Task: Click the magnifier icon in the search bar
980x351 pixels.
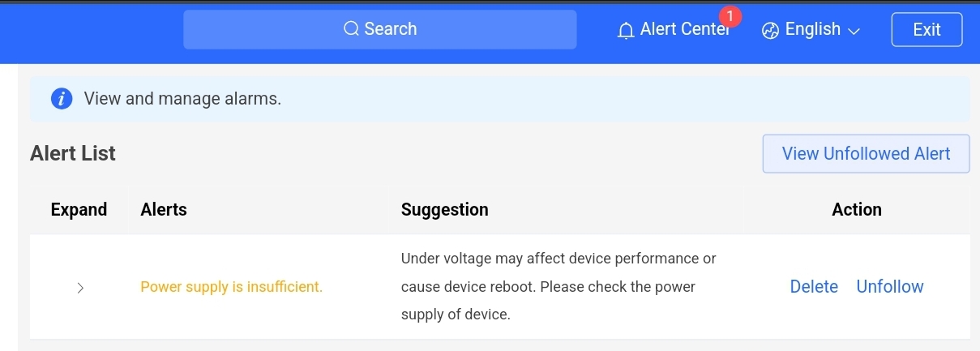Action: click(x=351, y=29)
